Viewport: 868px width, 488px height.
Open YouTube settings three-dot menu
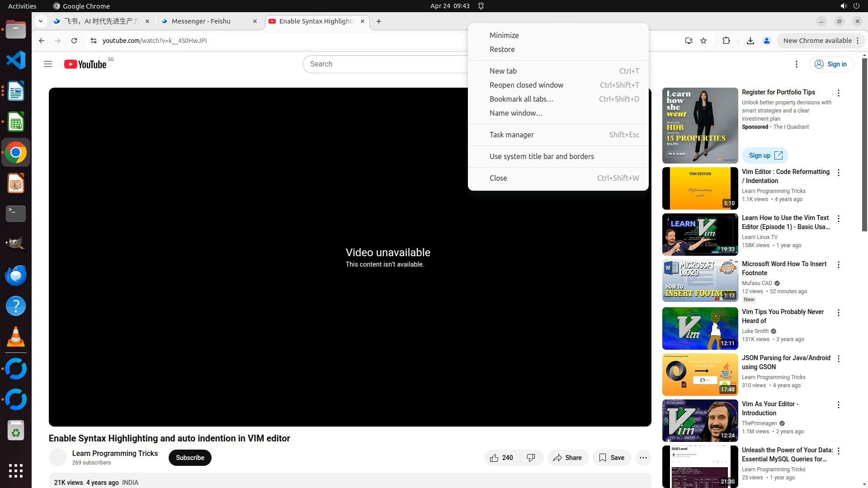796,64
